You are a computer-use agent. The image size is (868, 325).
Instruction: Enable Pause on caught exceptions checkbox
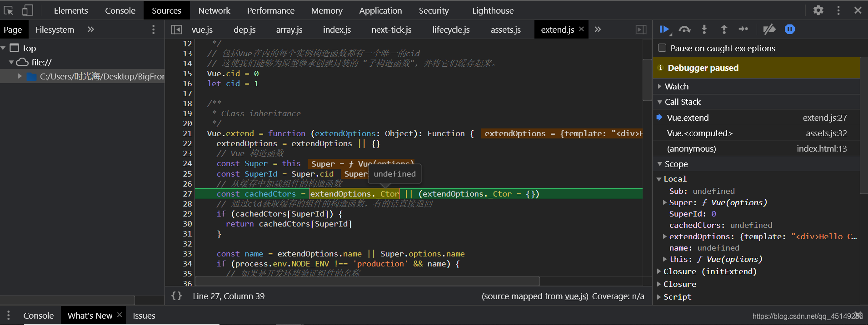point(662,48)
